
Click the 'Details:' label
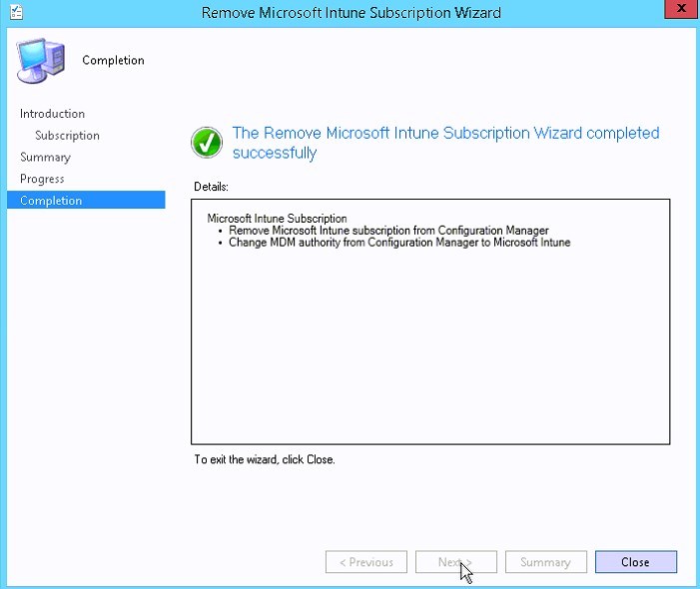[211, 187]
